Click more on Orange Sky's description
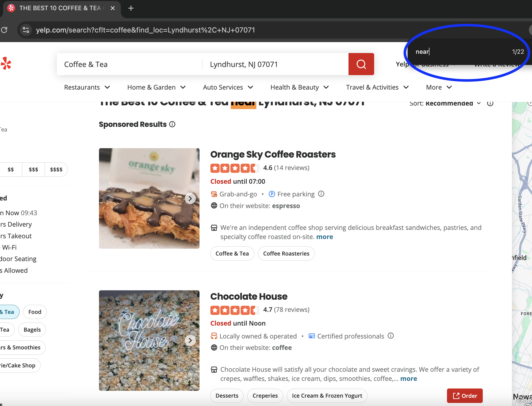 325,236
